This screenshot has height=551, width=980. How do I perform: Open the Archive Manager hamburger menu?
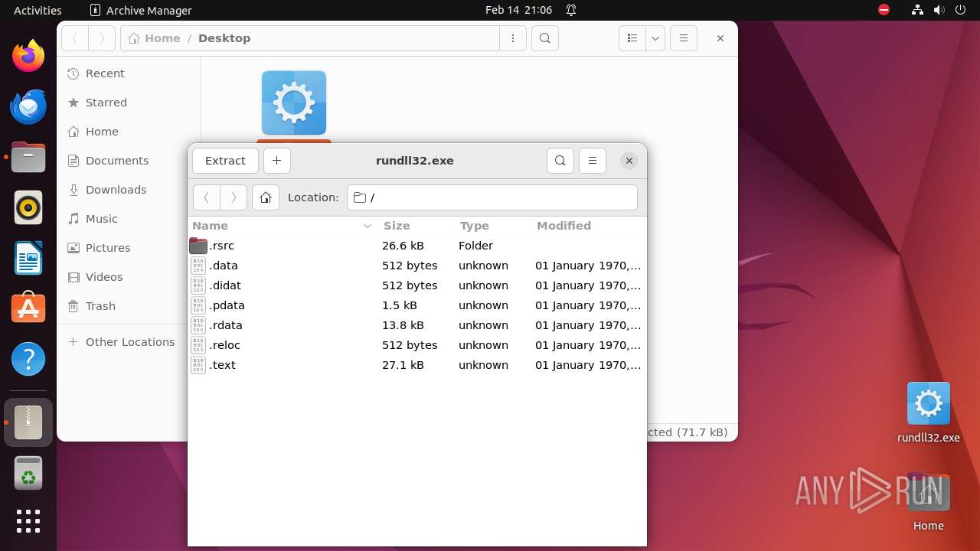point(593,161)
